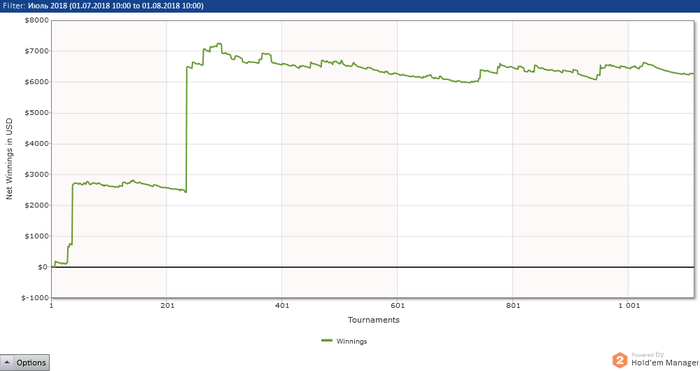Image resolution: width=700 pixels, height=371 pixels.
Task: Select the Filter date range text
Action: tap(103, 6)
